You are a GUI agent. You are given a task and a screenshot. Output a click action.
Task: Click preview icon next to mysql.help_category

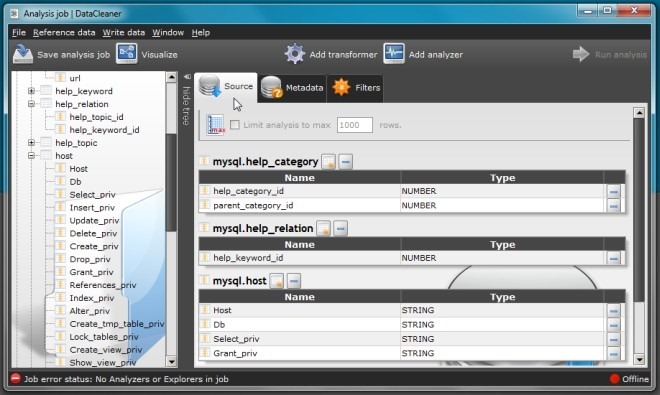(x=328, y=162)
